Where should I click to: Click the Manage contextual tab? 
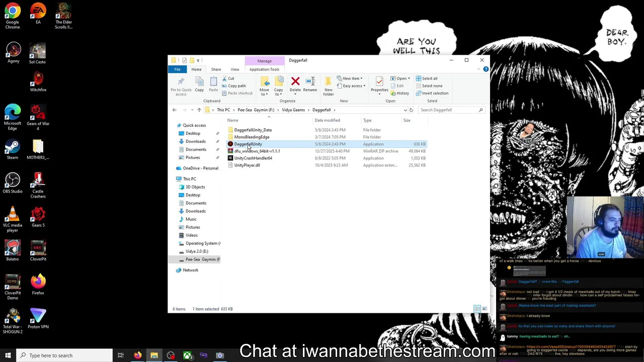265,61
